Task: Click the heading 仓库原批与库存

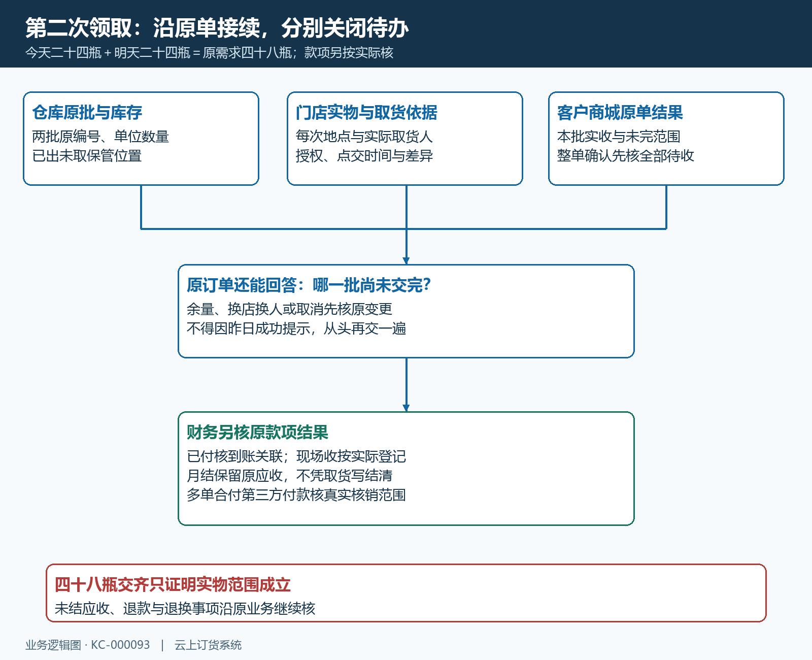Action: (87, 112)
